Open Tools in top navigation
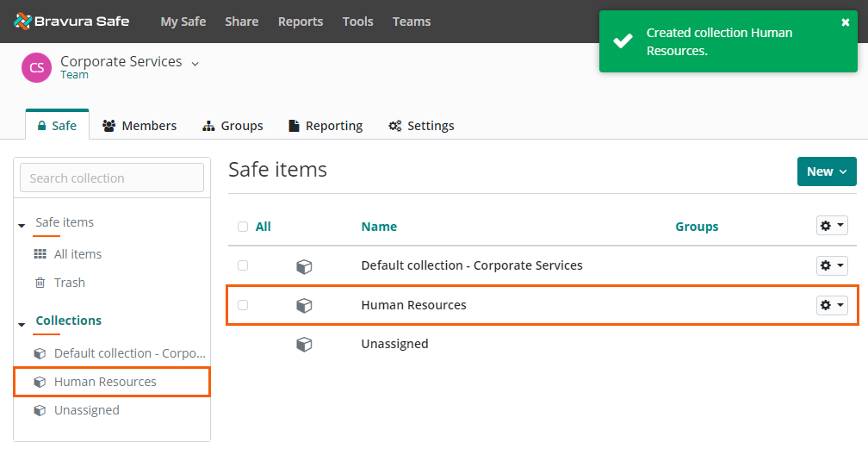Viewport: 868px width, 455px height. click(357, 22)
